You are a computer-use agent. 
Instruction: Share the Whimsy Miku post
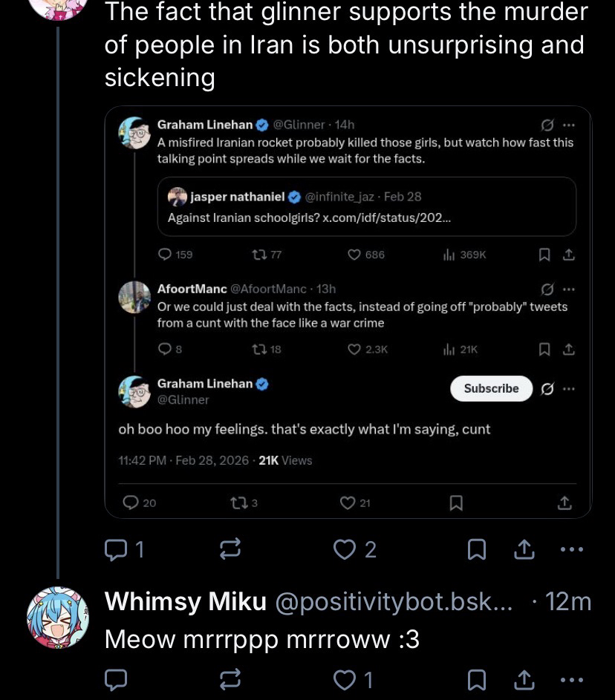[524, 678]
